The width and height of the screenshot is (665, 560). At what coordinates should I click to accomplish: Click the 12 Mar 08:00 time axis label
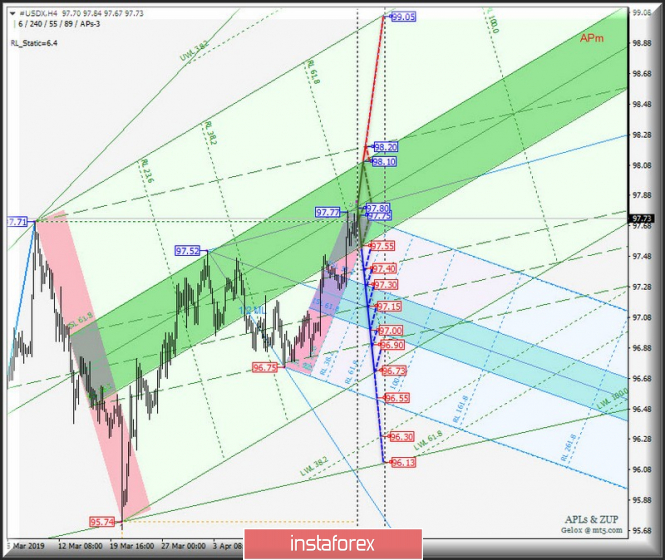80,546
